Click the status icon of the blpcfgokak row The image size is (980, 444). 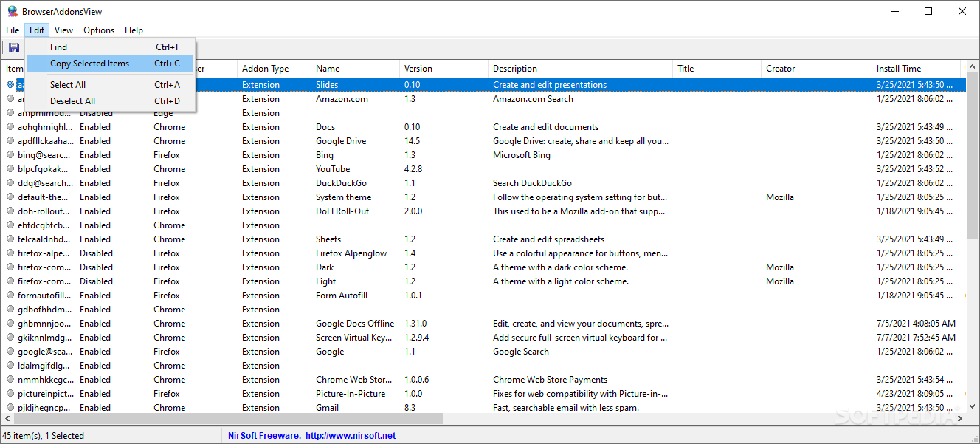click(10, 169)
